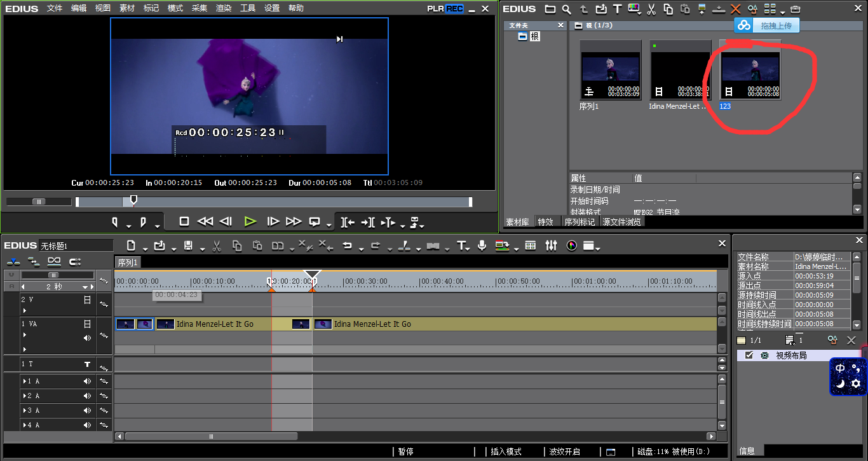The image size is (868, 461).
Task: Click the Voice Over microphone icon
Action: click(x=482, y=245)
